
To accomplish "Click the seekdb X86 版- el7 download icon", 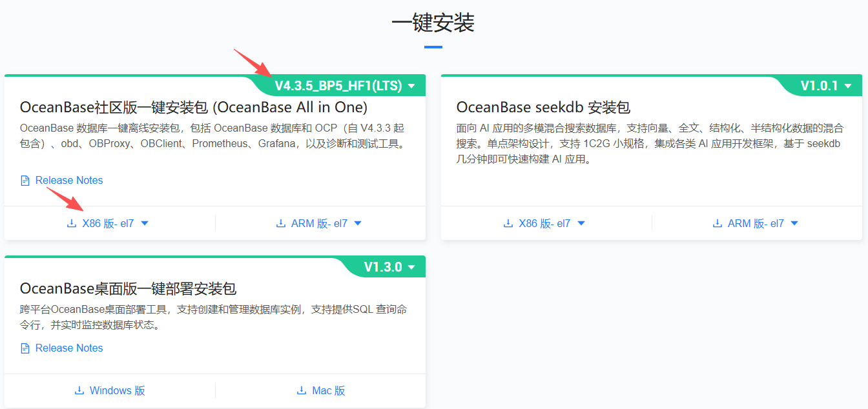I will click(x=508, y=223).
